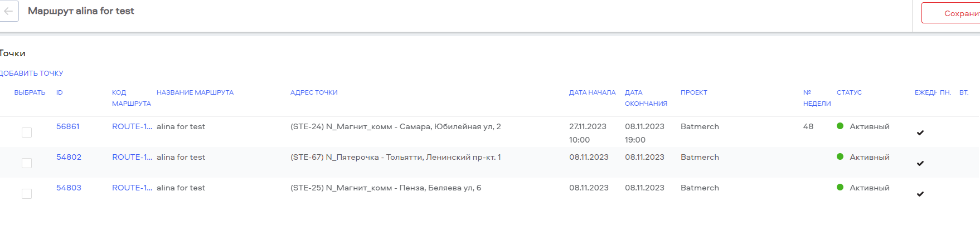
Task: Tick the checkbox for point 54802
Action: coord(27,163)
